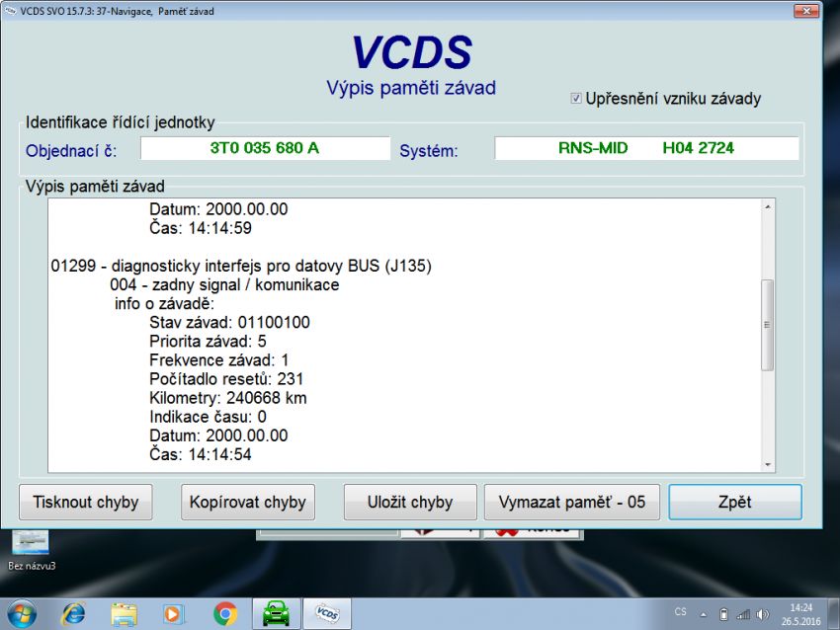Viewport: 840px width, 630px height.
Task: Open the Windows Start menu
Action: click(20, 614)
